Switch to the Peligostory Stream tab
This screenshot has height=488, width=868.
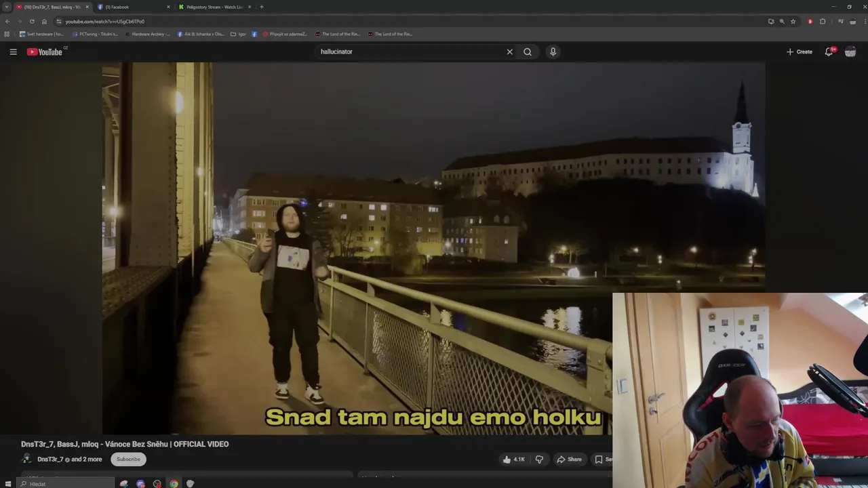pyautogui.click(x=215, y=7)
